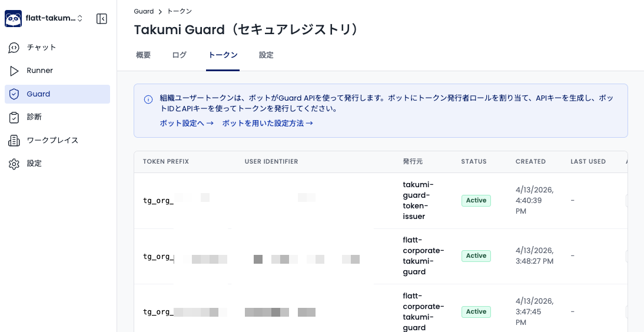Click the TOKEN PREFIX column header
This screenshot has width=644, height=332.
[x=166, y=162]
